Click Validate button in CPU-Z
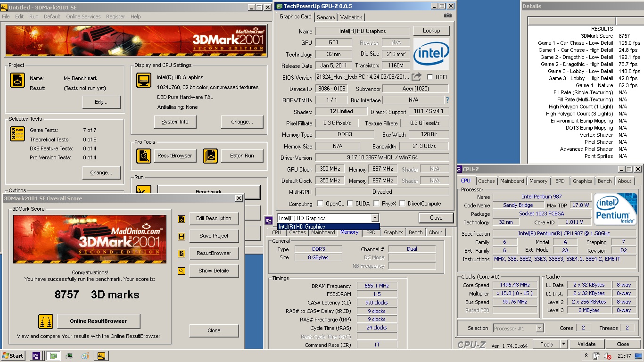The image size is (644, 362). (x=586, y=345)
